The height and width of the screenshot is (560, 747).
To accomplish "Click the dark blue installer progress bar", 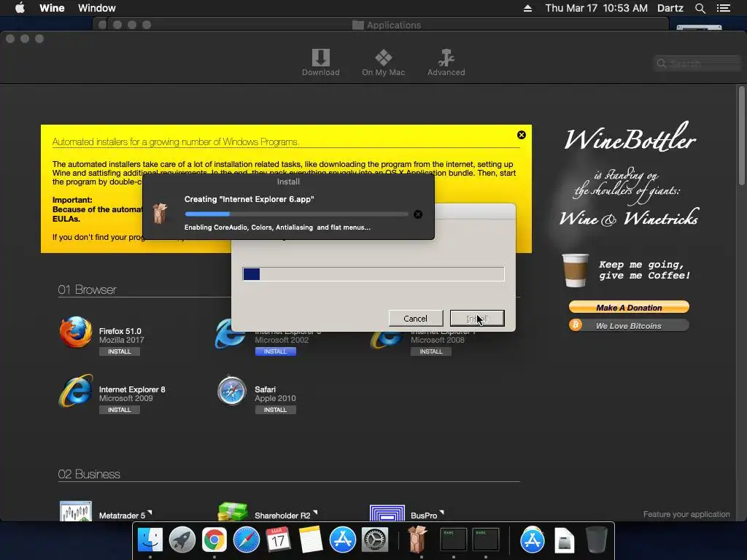I will point(373,274).
